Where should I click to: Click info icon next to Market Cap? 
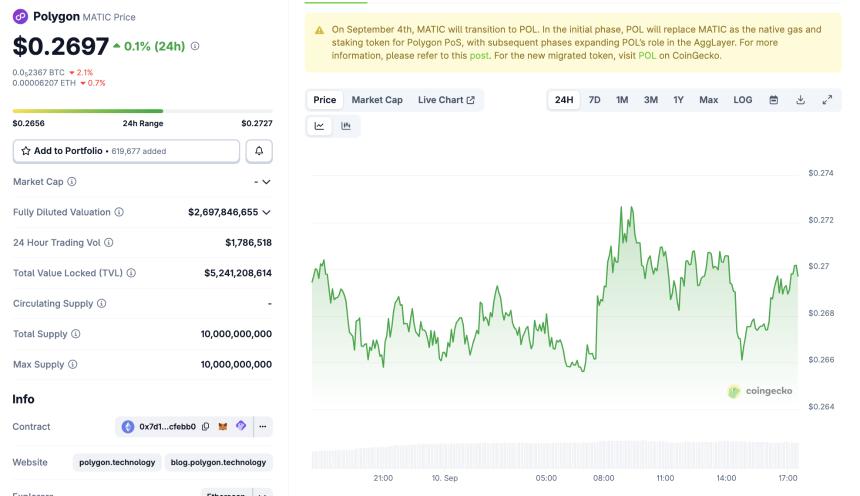point(72,182)
